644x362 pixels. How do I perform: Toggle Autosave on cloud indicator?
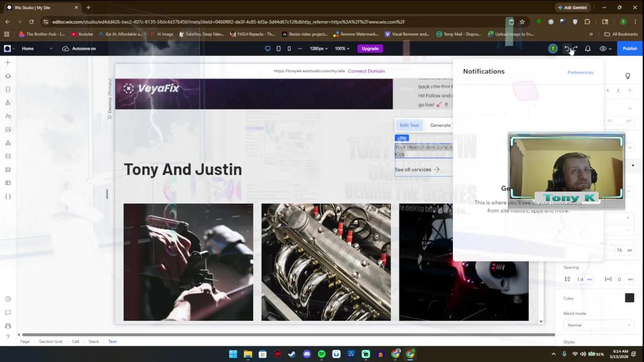pos(79,48)
